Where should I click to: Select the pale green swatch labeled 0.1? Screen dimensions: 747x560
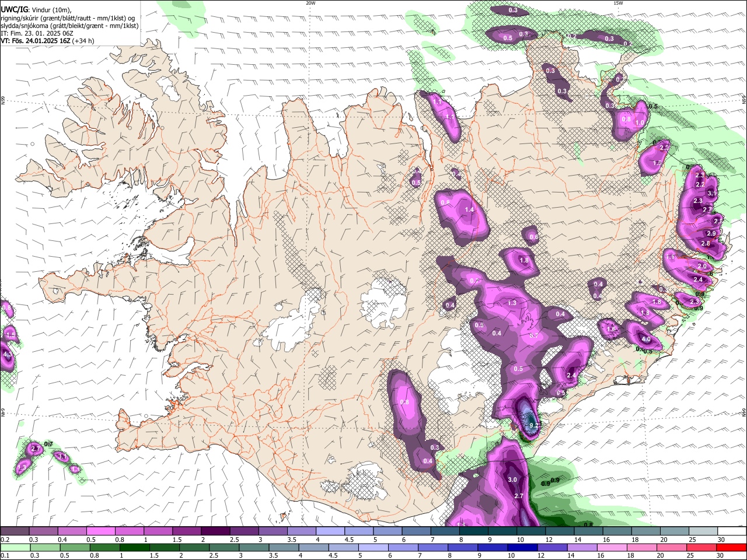pos(15,547)
